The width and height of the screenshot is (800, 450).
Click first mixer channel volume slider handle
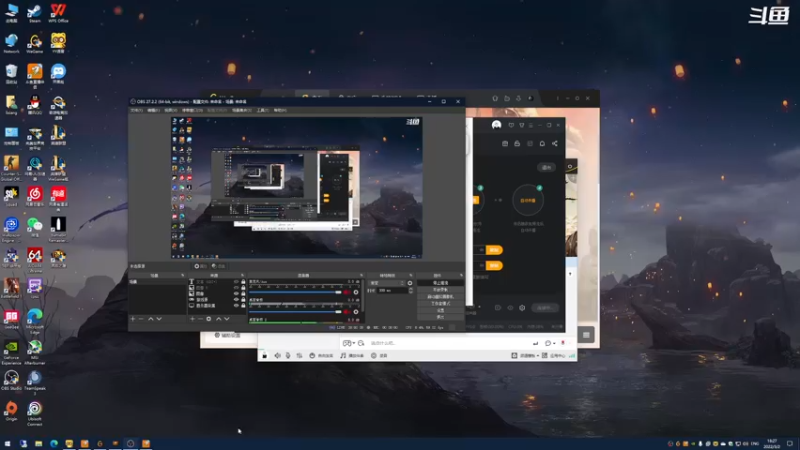(x=339, y=292)
